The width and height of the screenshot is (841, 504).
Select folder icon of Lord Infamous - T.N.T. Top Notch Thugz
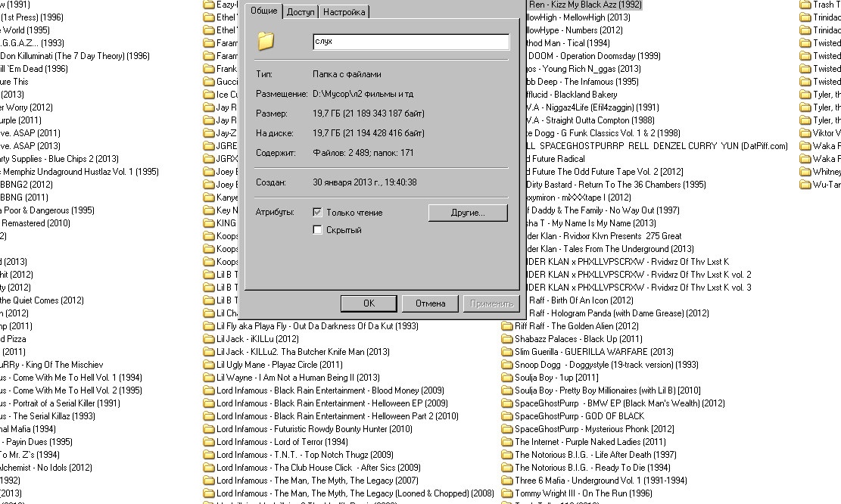coord(209,455)
